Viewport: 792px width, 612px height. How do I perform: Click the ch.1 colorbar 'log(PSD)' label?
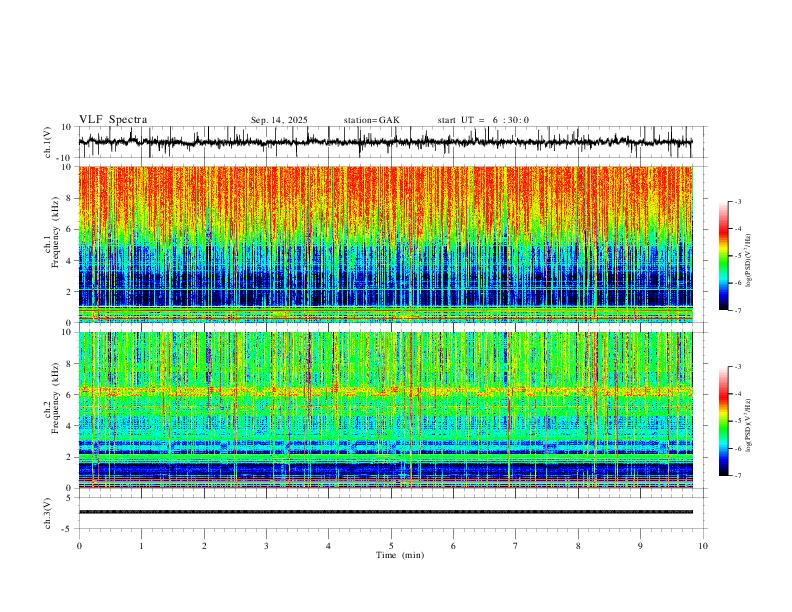point(749,261)
